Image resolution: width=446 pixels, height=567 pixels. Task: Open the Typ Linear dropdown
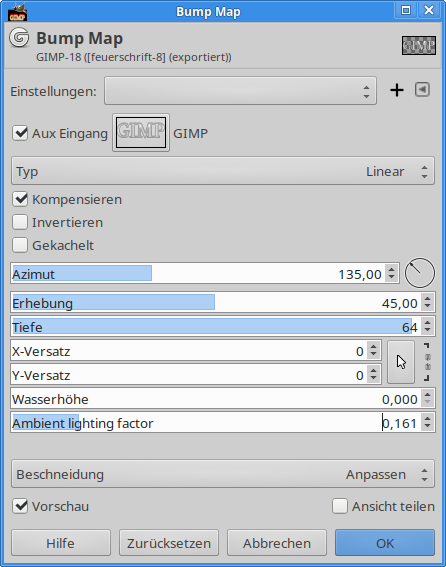click(x=223, y=171)
